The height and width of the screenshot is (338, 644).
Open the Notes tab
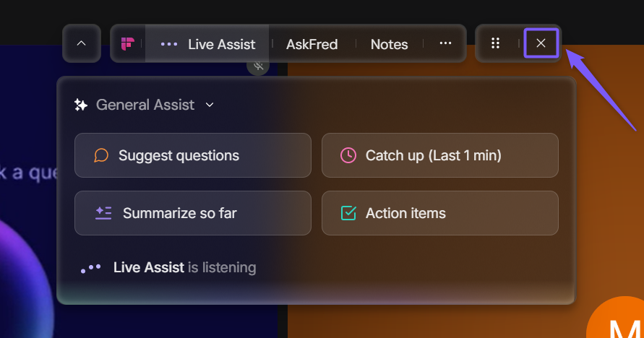pyautogui.click(x=389, y=44)
